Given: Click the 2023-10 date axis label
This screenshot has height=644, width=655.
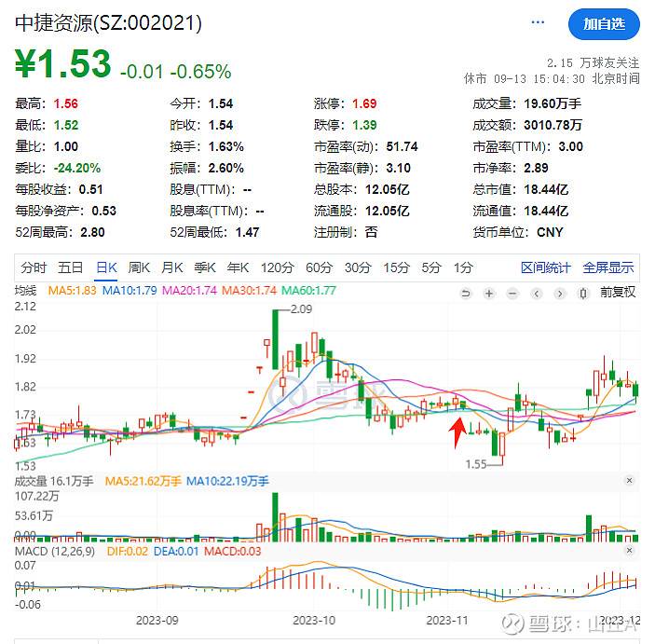Looking at the screenshot, I should [x=314, y=620].
